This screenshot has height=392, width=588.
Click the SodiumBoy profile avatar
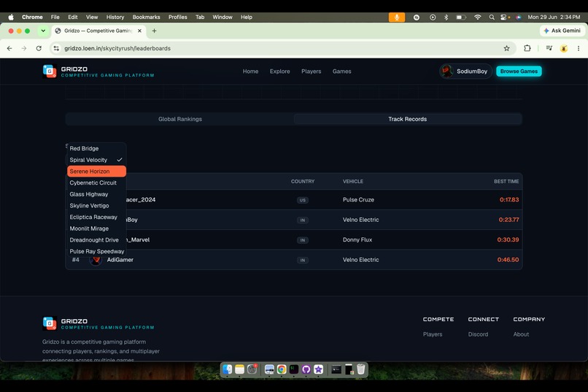446,72
